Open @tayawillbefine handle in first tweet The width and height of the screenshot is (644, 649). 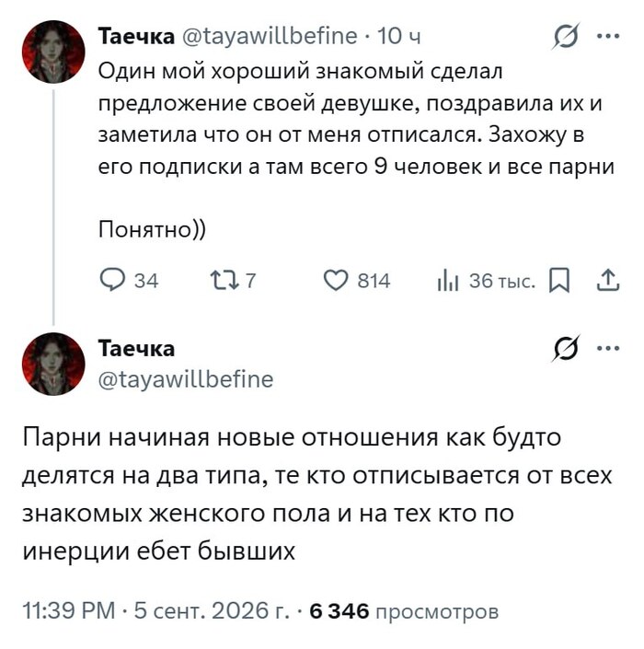click(x=270, y=36)
